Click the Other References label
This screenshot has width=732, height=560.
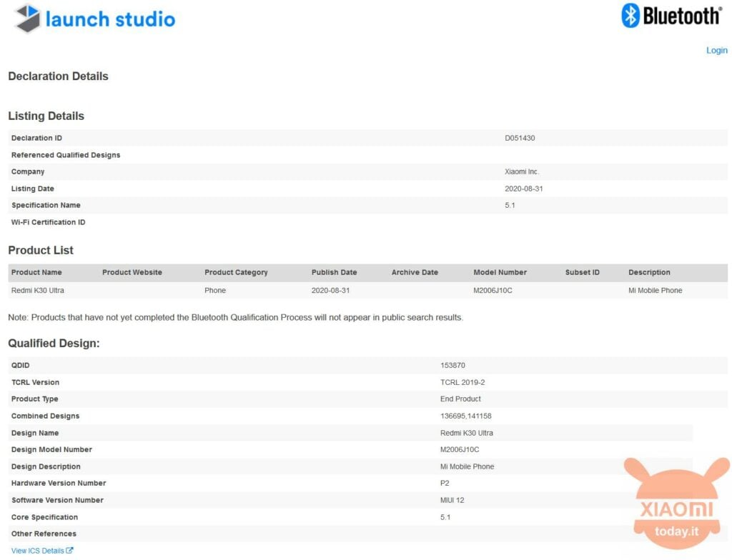click(44, 534)
